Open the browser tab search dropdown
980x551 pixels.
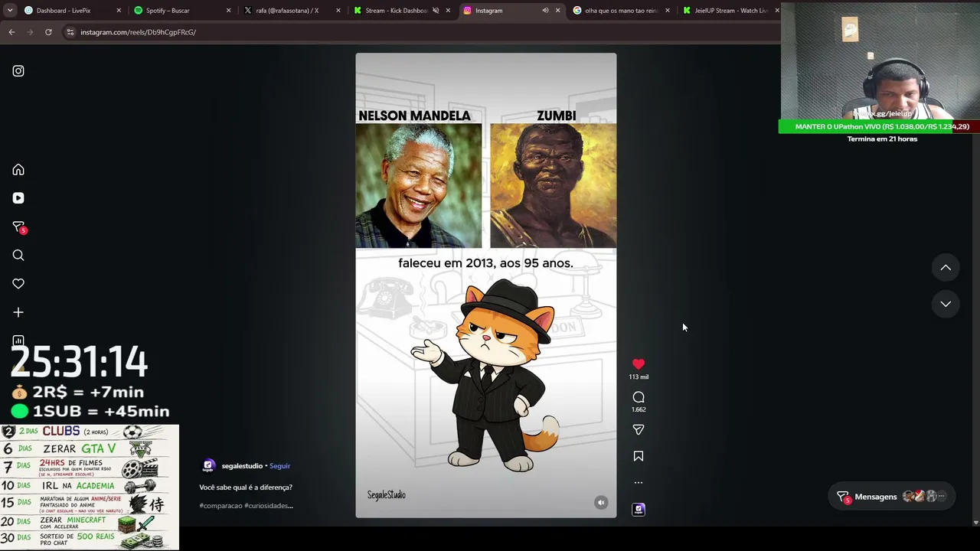coord(10,11)
